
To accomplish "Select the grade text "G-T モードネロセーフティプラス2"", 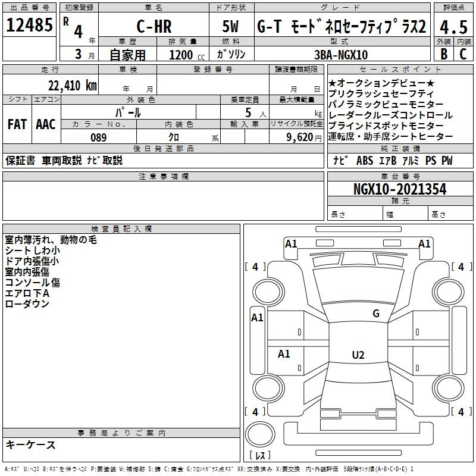I will [x=342, y=26].
